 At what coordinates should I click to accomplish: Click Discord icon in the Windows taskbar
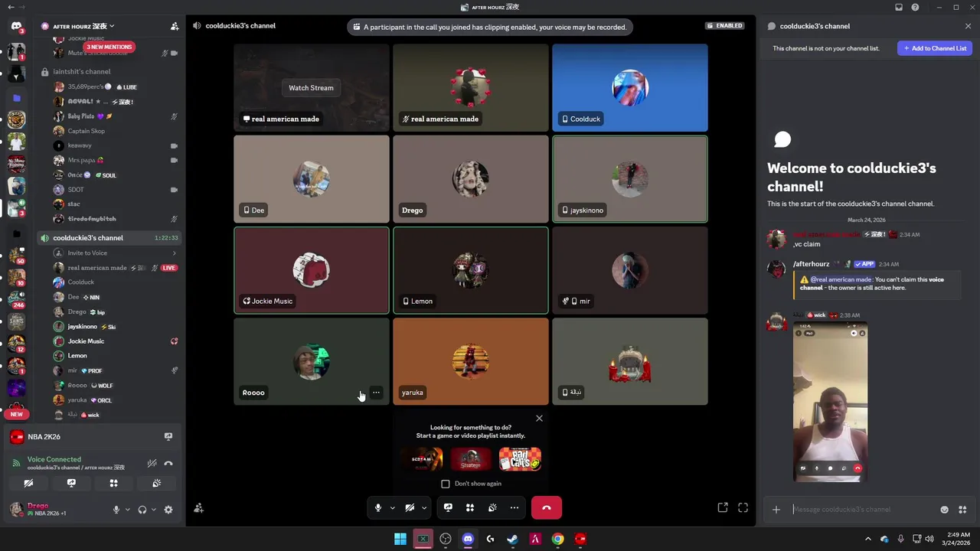[468, 539]
